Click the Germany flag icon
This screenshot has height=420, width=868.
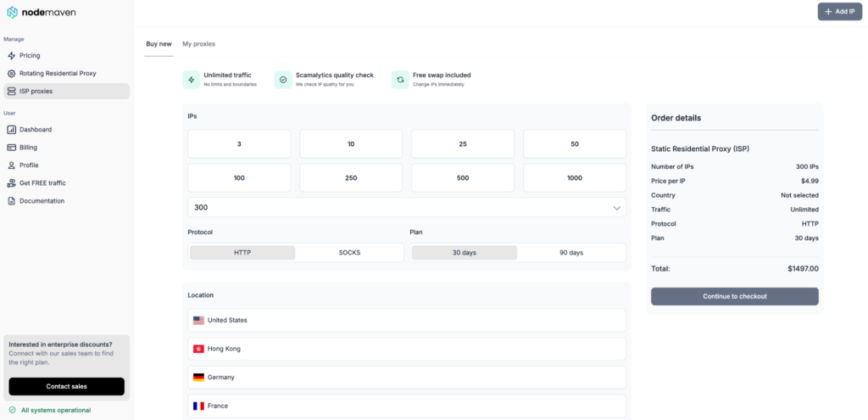click(198, 378)
